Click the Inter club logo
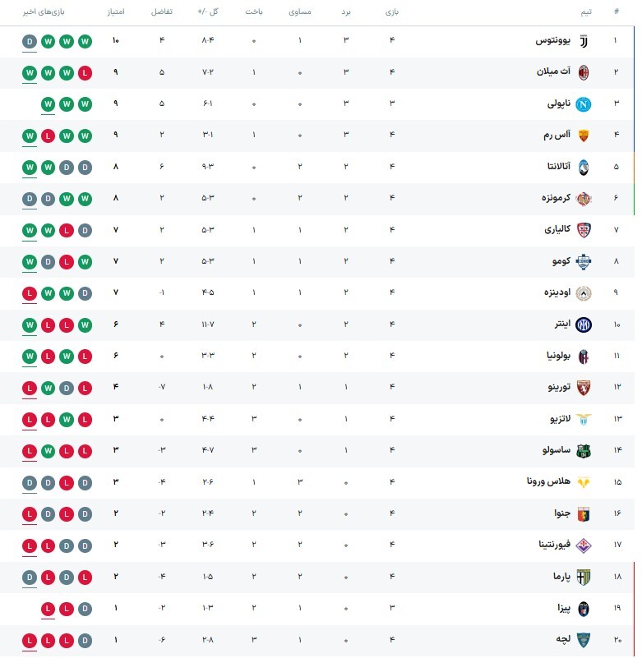 click(584, 324)
